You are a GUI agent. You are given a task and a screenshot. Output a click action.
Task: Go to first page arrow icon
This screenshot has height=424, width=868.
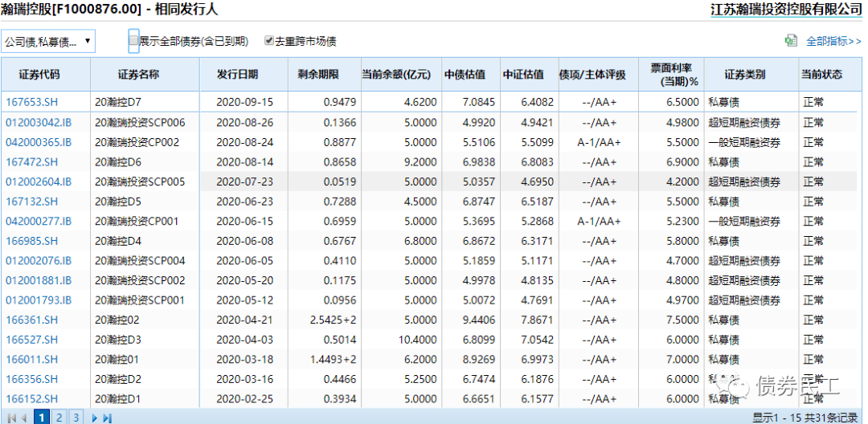11,418
